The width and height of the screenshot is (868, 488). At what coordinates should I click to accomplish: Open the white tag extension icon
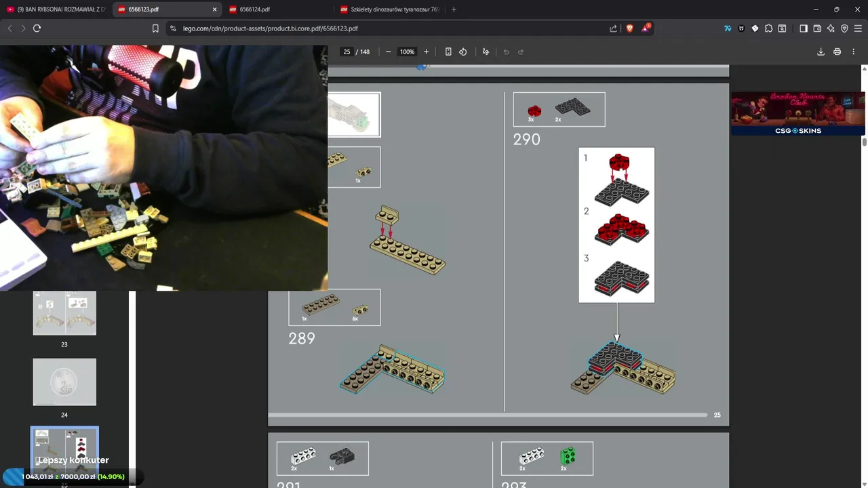(x=755, y=28)
